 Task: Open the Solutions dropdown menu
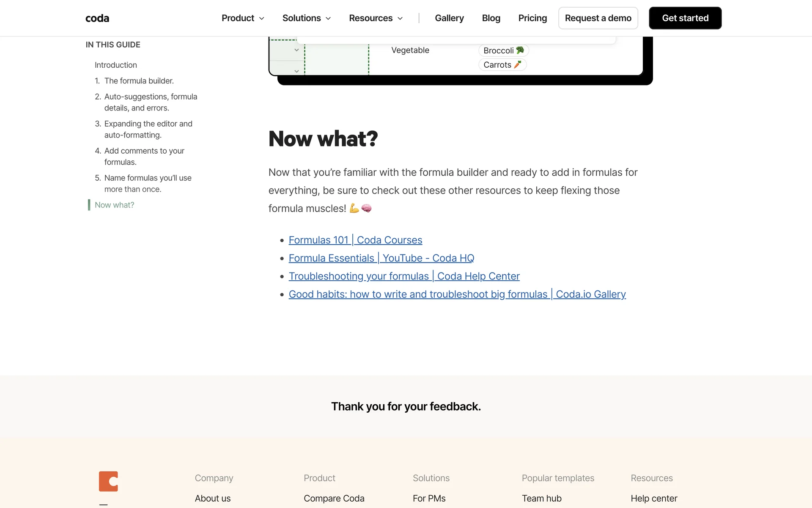point(306,18)
